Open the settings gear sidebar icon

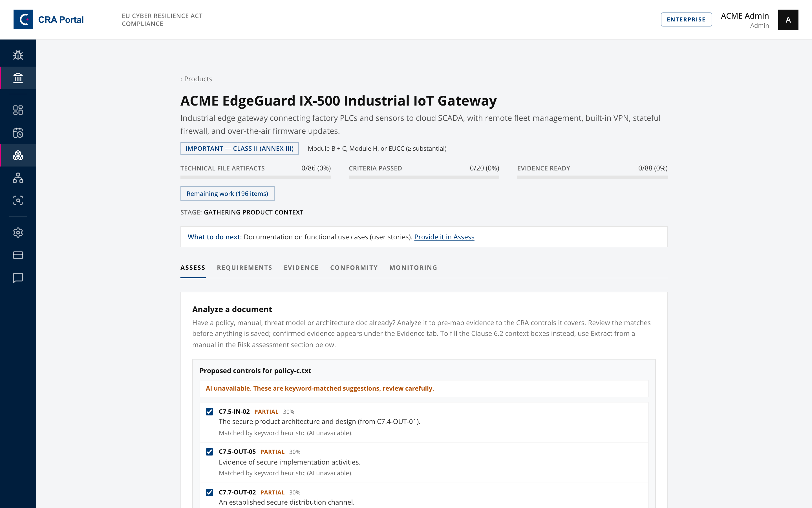18,233
